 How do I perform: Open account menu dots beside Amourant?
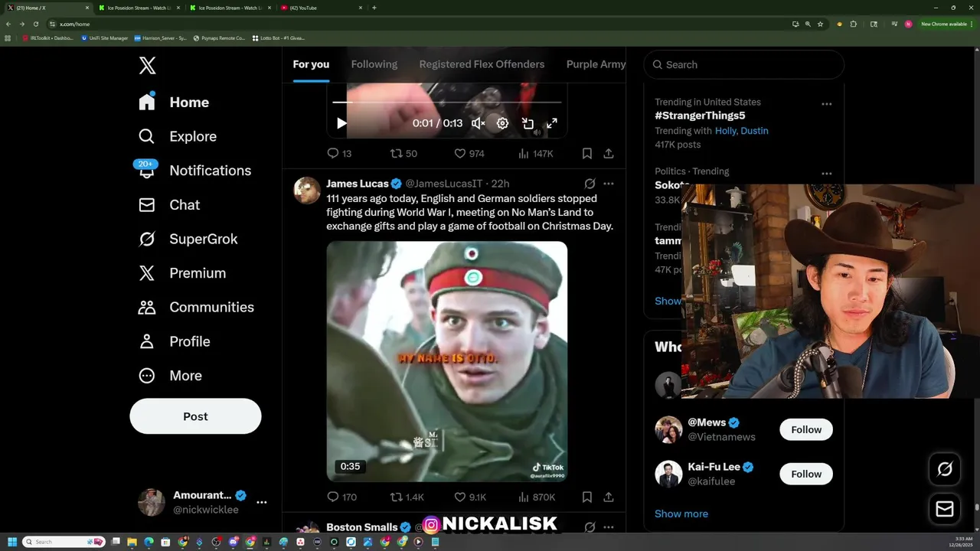point(261,502)
